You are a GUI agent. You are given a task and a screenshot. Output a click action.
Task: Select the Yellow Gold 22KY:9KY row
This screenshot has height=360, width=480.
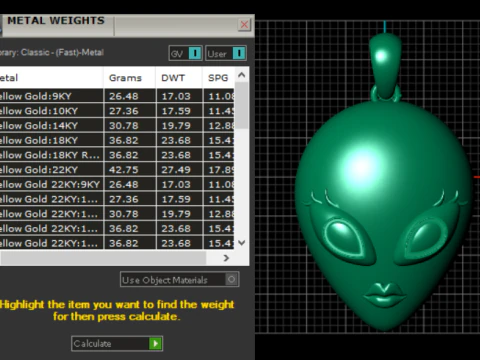pyautogui.click(x=117, y=184)
